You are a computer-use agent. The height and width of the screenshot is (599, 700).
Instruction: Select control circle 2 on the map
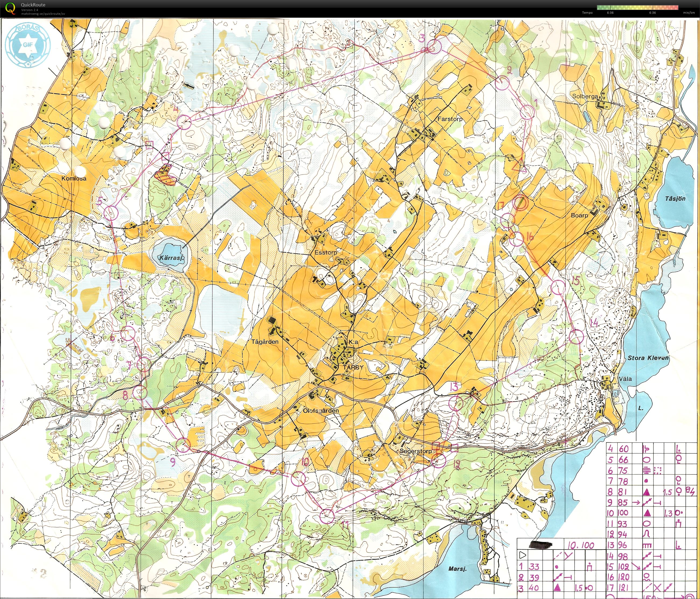point(502,83)
